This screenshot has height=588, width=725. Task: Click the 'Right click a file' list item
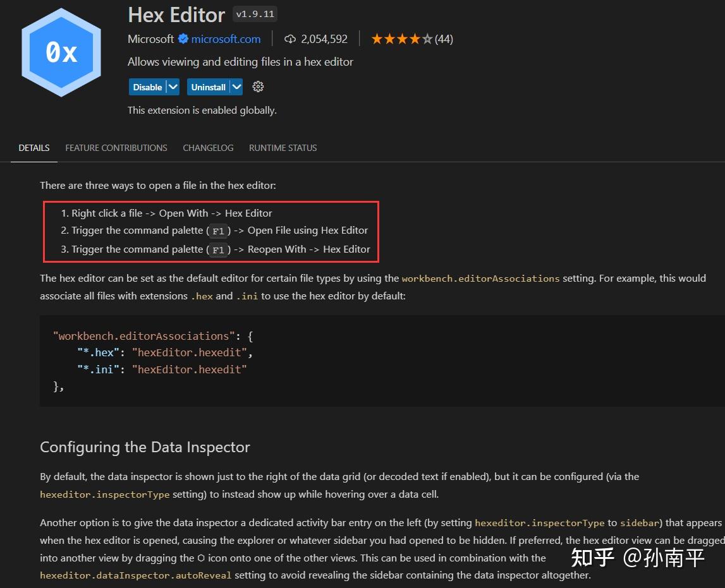(x=166, y=213)
